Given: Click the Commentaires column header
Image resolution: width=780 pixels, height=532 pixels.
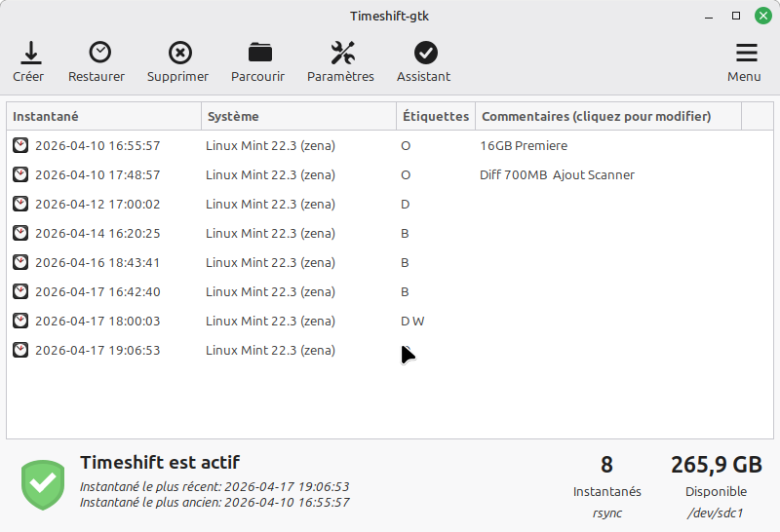Looking at the screenshot, I should coord(607,117).
